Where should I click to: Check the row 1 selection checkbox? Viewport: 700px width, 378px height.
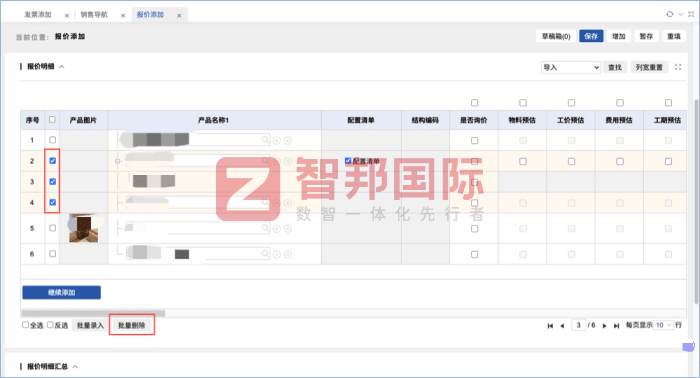point(52,140)
